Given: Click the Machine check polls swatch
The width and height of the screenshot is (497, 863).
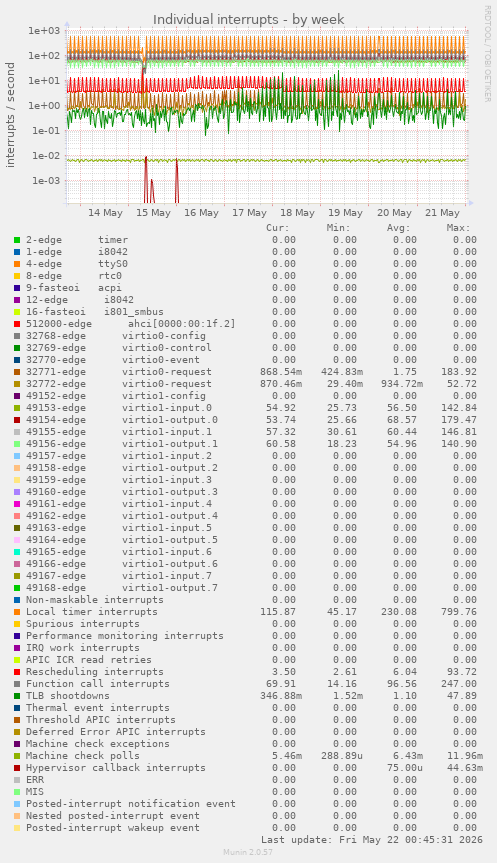Looking at the screenshot, I should (x=17, y=756).
